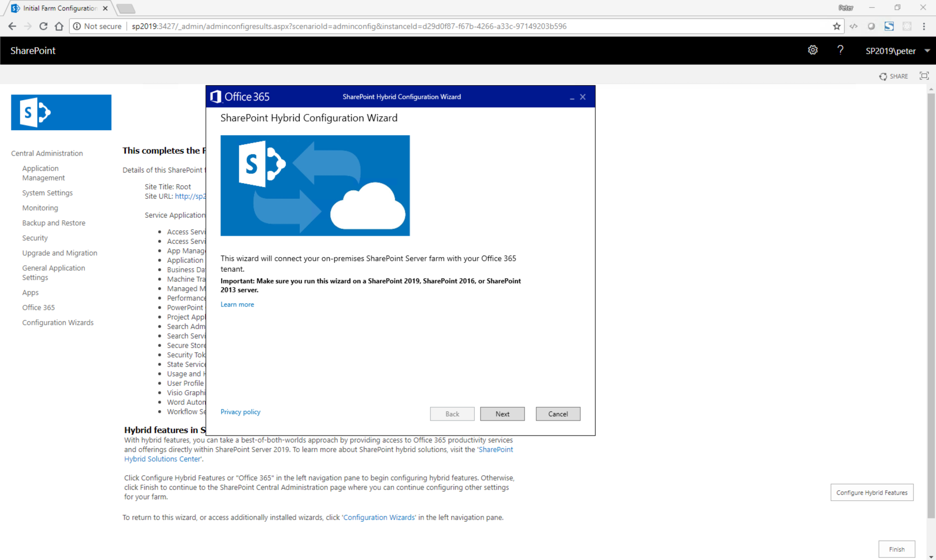Click the blue S extension icon in the browser toolbar
Image resolution: width=936 pixels, height=560 pixels.
click(x=889, y=26)
